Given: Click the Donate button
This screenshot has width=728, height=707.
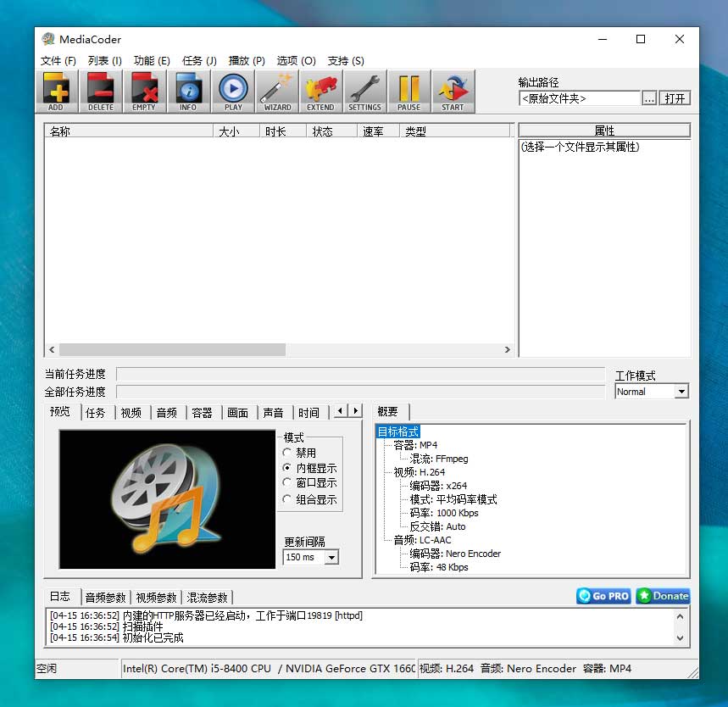Looking at the screenshot, I should pos(663,596).
